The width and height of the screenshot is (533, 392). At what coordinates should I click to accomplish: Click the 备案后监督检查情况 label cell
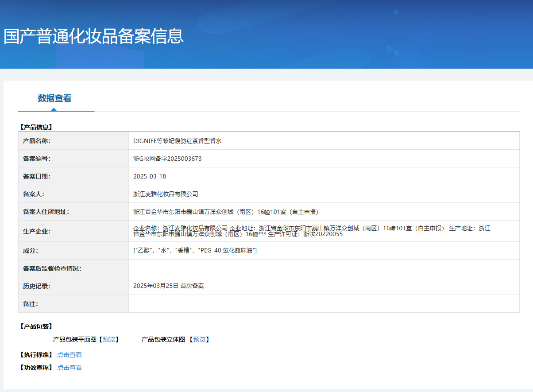pyautogui.click(x=73, y=268)
